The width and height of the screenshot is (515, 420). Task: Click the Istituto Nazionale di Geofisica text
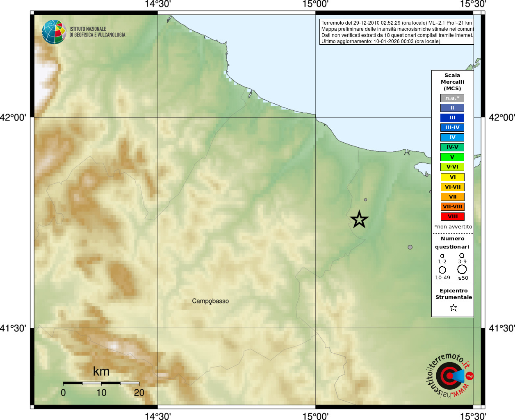click(x=97, y=32)
